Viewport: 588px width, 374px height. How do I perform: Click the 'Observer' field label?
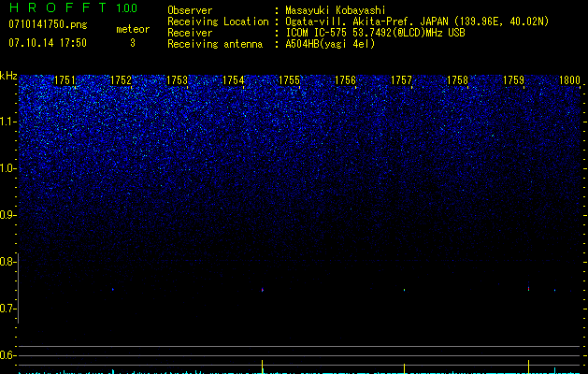[x=190, y=10]
